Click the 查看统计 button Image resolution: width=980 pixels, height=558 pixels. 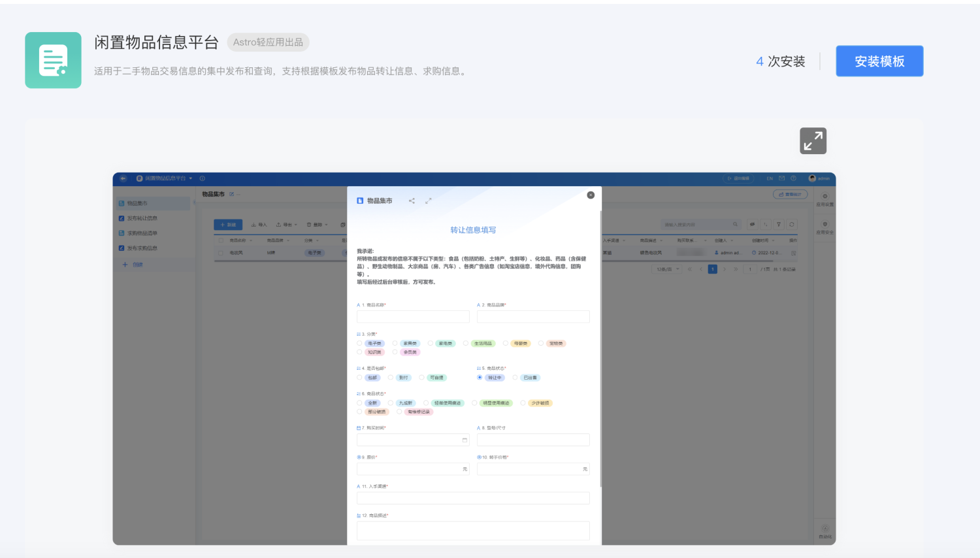pyautogui.click(x=791, y=194)
